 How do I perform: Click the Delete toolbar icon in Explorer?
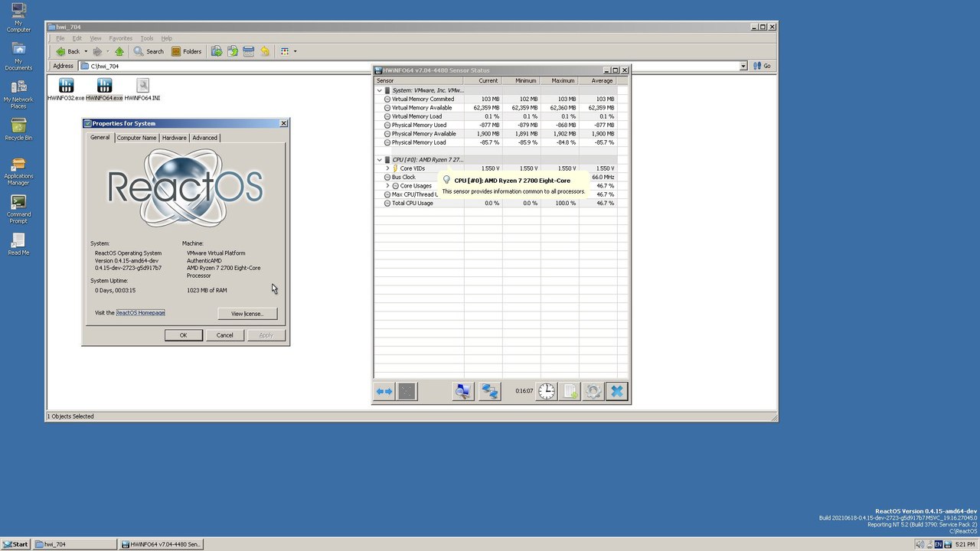pyautogui.click(x=248, y=51)
